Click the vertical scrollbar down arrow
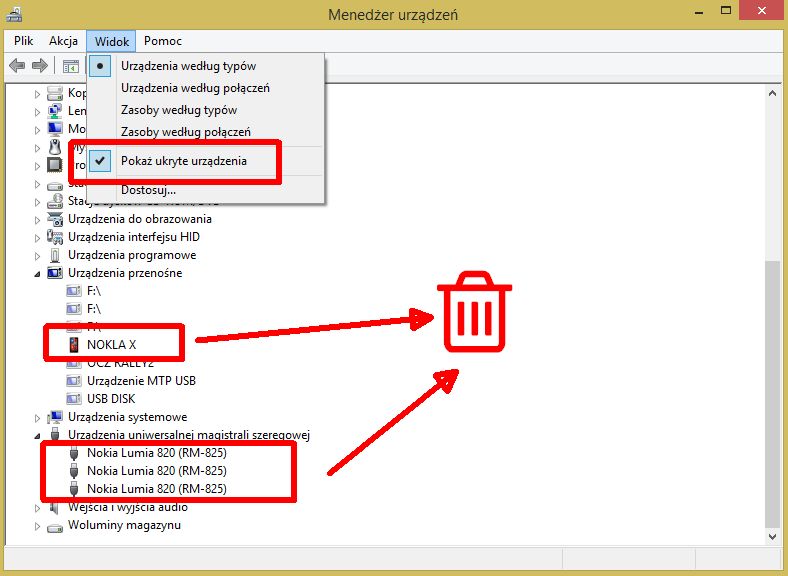 pos(772,537)
